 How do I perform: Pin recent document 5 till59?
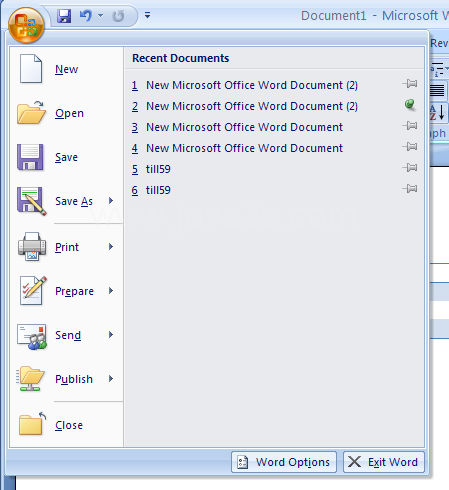tap(410, 167)
